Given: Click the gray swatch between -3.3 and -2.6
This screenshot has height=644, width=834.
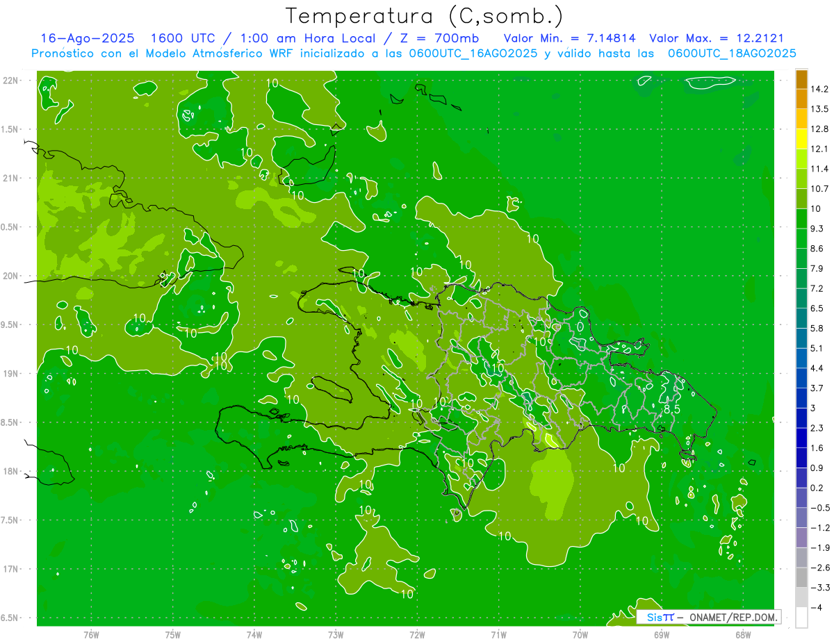Looking at the screenshot, I should 801,577.
